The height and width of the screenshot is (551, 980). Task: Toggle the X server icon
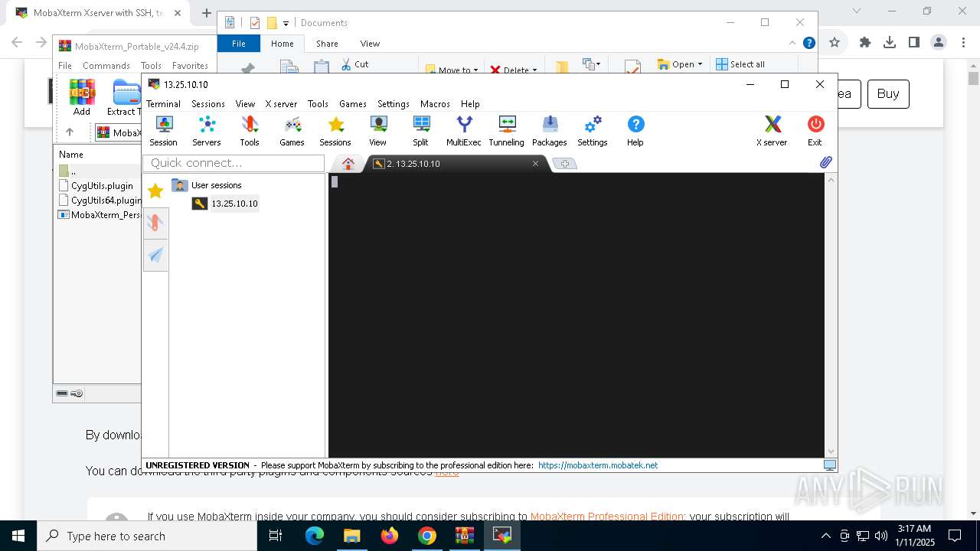(772, 130)
